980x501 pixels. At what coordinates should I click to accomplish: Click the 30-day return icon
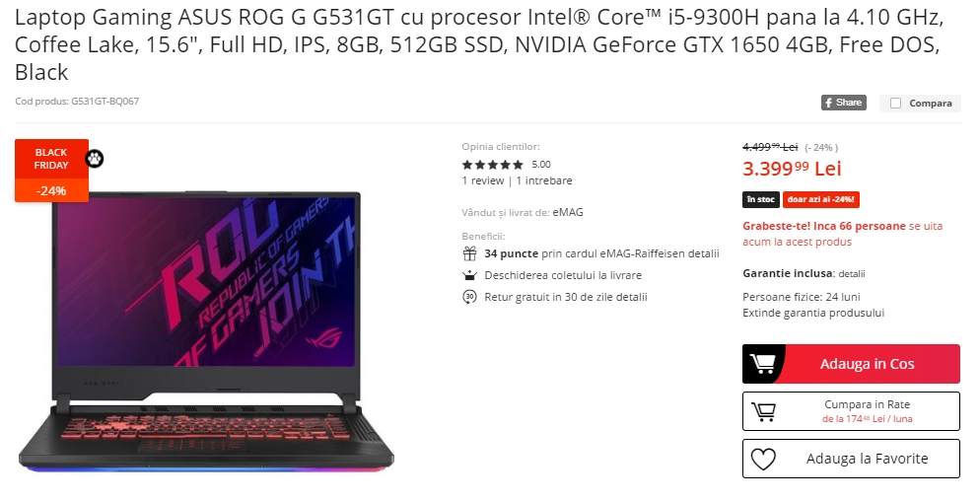coord(469,297)
